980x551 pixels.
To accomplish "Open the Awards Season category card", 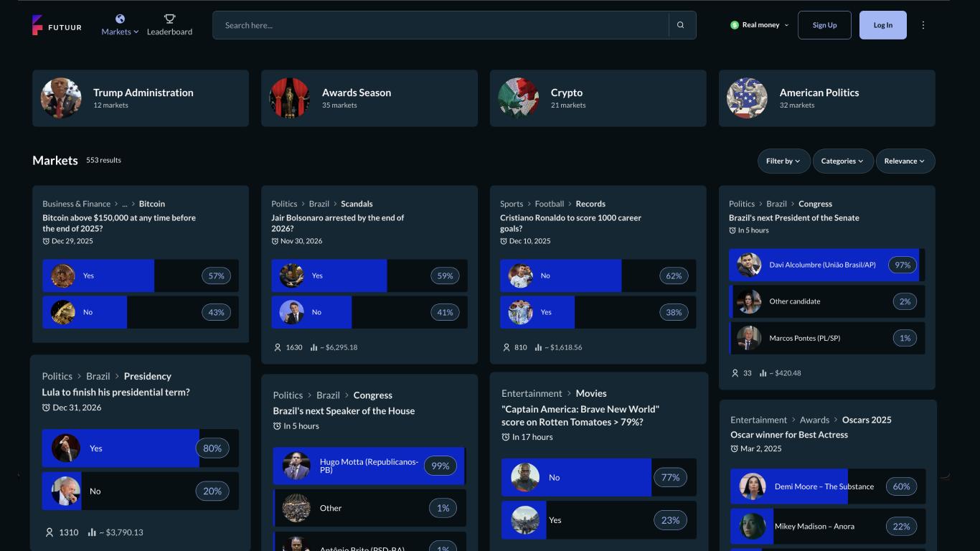I will point(369,98).
